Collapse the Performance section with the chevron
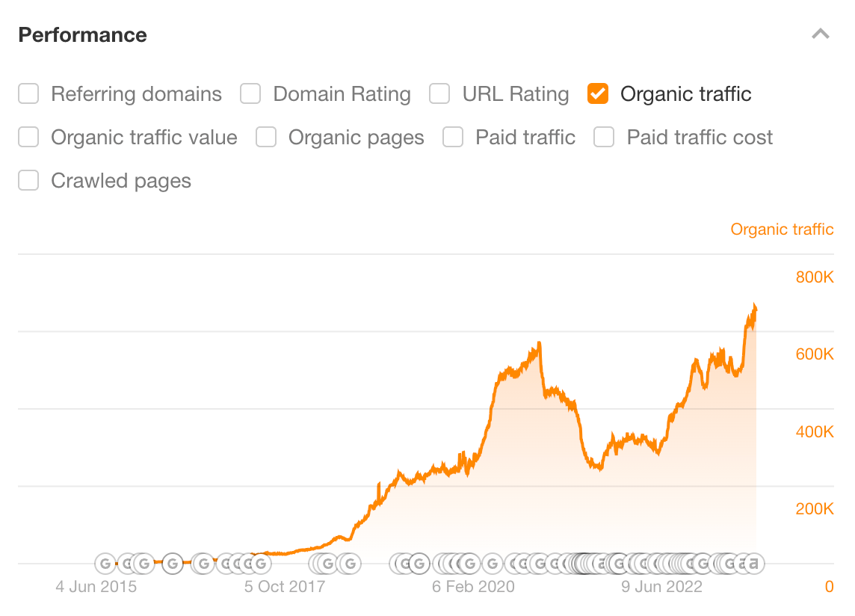The width and height of the screenshot is (855, 616). point(821,34)
